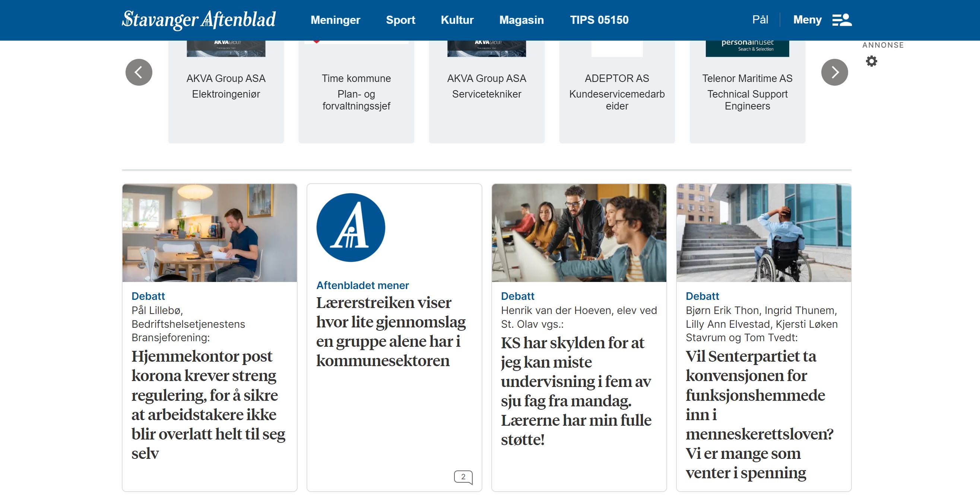Go to the Sport section
Viewport: 980px width, 495px height.
pyautogui.click(x=400, y=20)
